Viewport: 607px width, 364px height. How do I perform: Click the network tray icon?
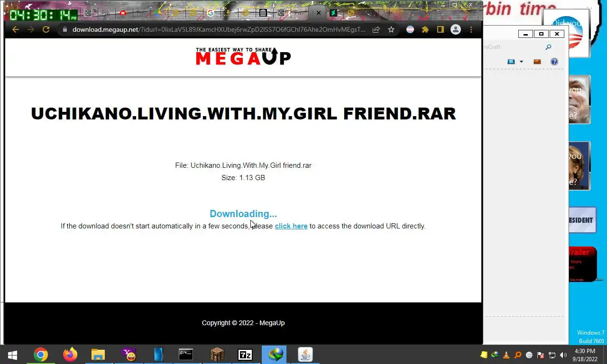pos(552,355)
